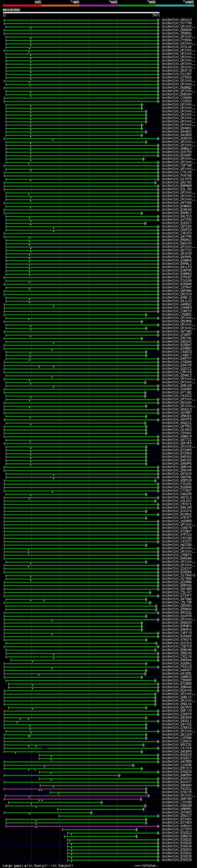Click the UniRef100_Q7YR26 label

coord(177,78)
